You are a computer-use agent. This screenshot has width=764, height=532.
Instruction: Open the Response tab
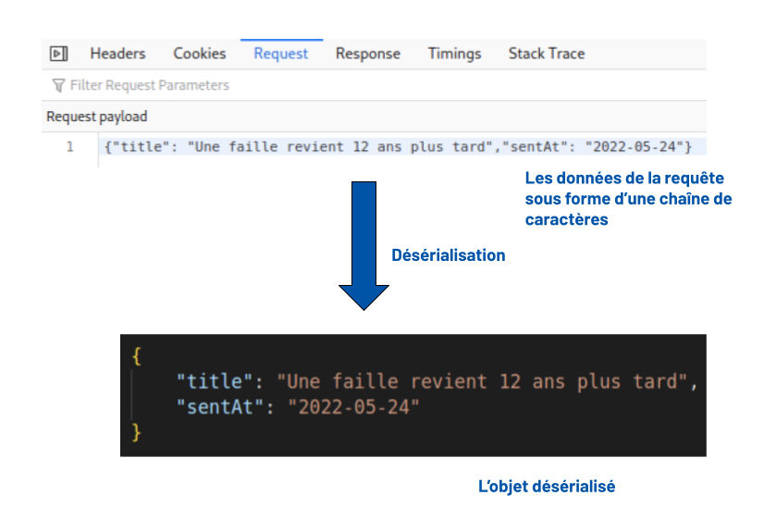[368, 54]
